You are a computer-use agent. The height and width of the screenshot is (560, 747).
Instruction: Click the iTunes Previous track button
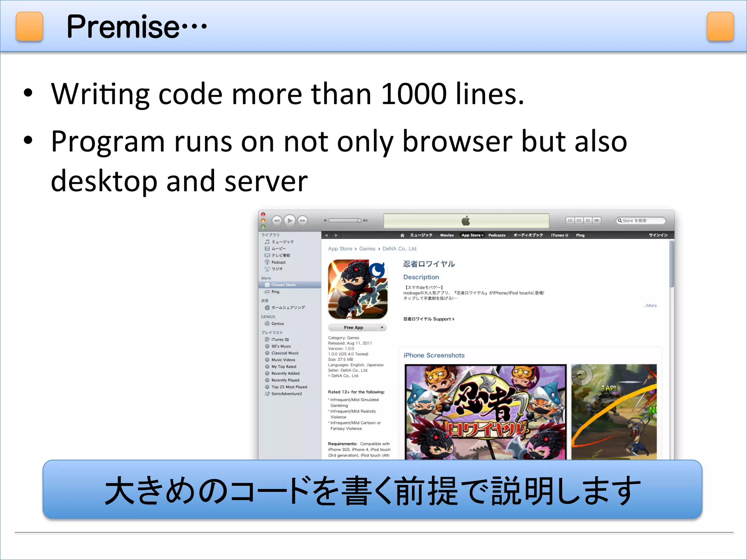(277, 221)
